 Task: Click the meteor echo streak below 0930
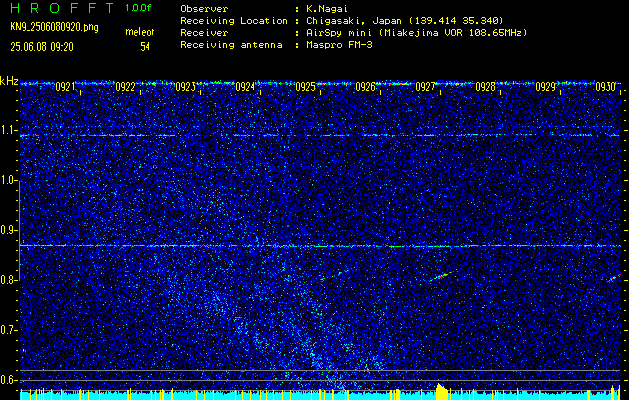614,278
